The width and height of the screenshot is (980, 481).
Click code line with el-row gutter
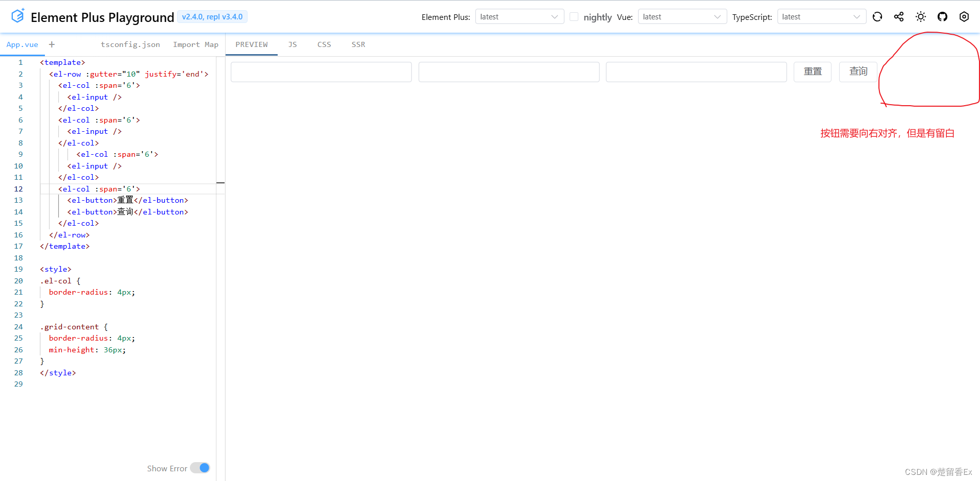(x=129, y=74)
